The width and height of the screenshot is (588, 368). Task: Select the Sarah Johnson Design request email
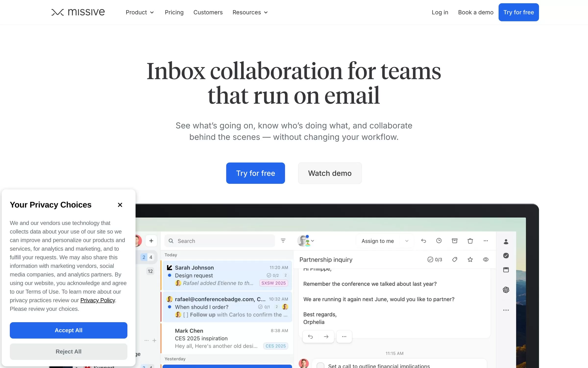227,275
